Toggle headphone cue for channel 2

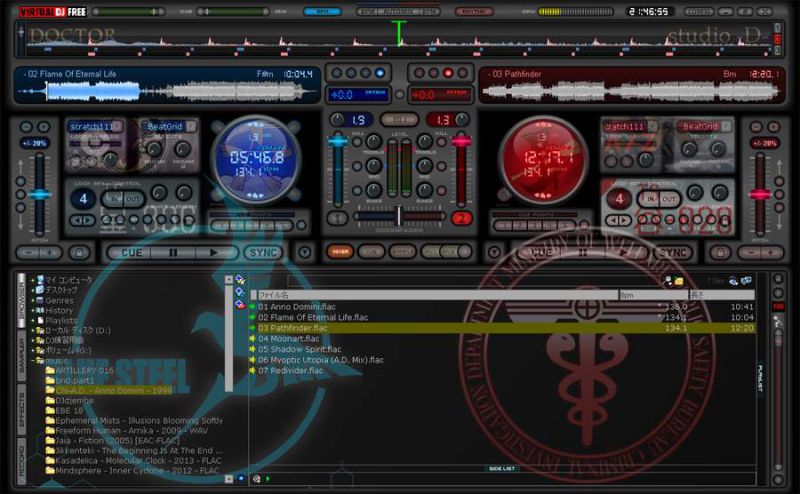click(x=461, y=218)
